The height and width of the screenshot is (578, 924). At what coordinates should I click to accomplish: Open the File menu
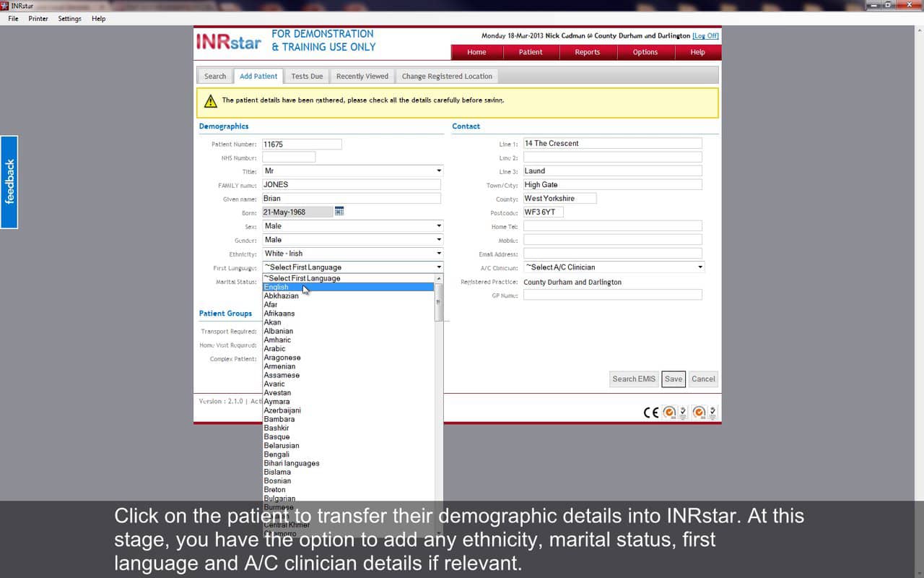point(13,19)
